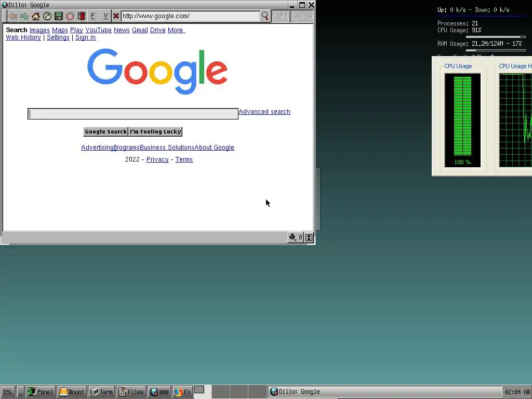Screen dimensions: 532x399
Task: Open the Web History link
Action: click(23, 37)
